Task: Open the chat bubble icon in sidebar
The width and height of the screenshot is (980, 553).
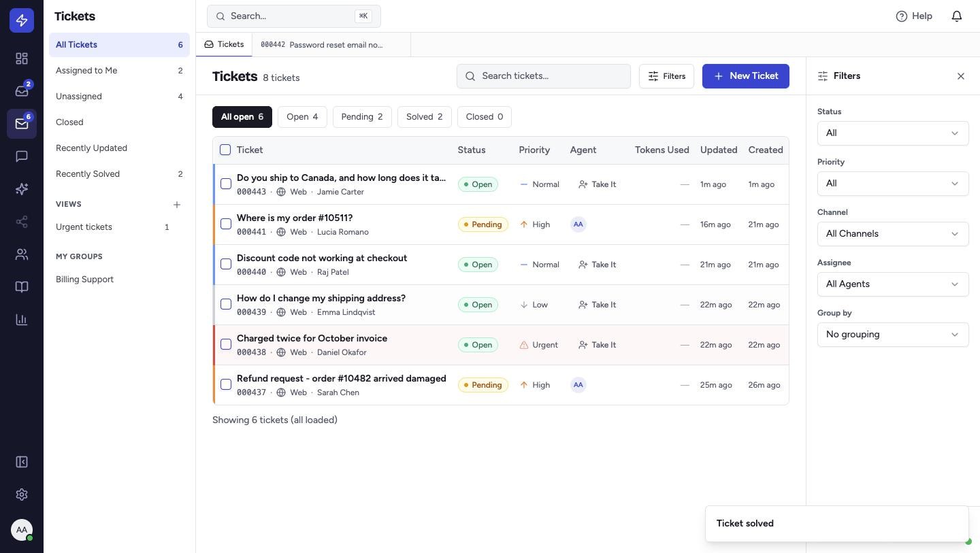Action: pyautogui.click(x=22, y=156)
